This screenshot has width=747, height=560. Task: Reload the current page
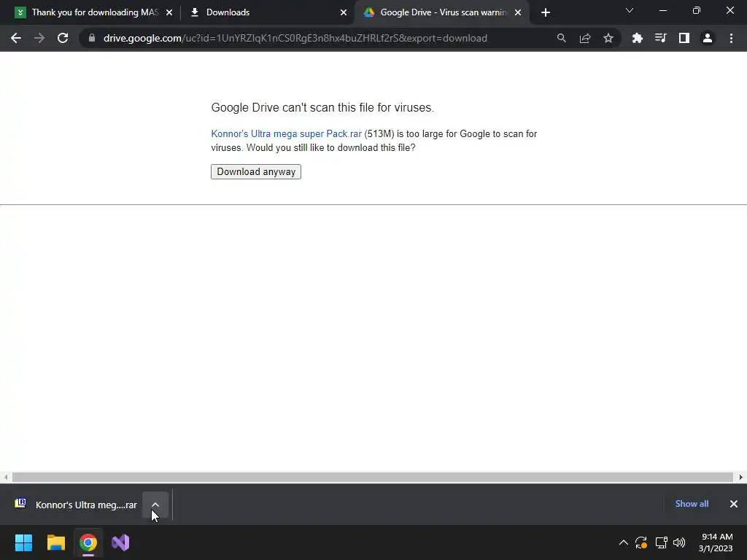click(63, 38)
